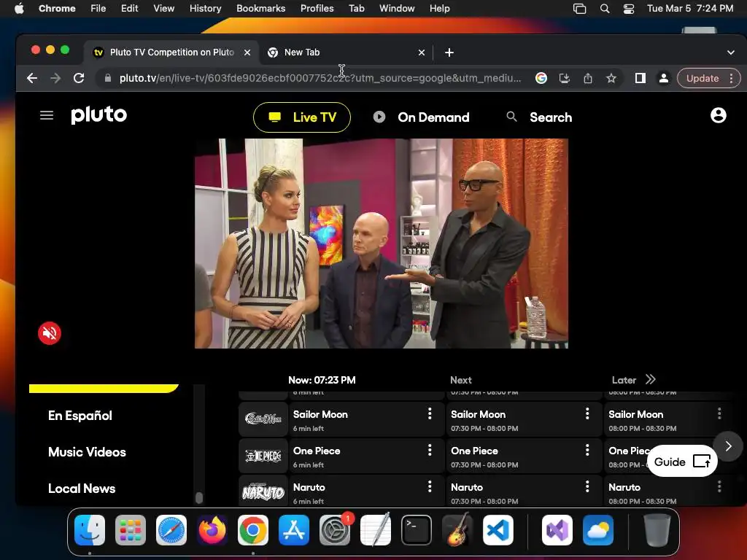The width and height of the screenshot is (747, 560).
Task: Open Chrome three-dot menu
Action: (x=731, y=78)
